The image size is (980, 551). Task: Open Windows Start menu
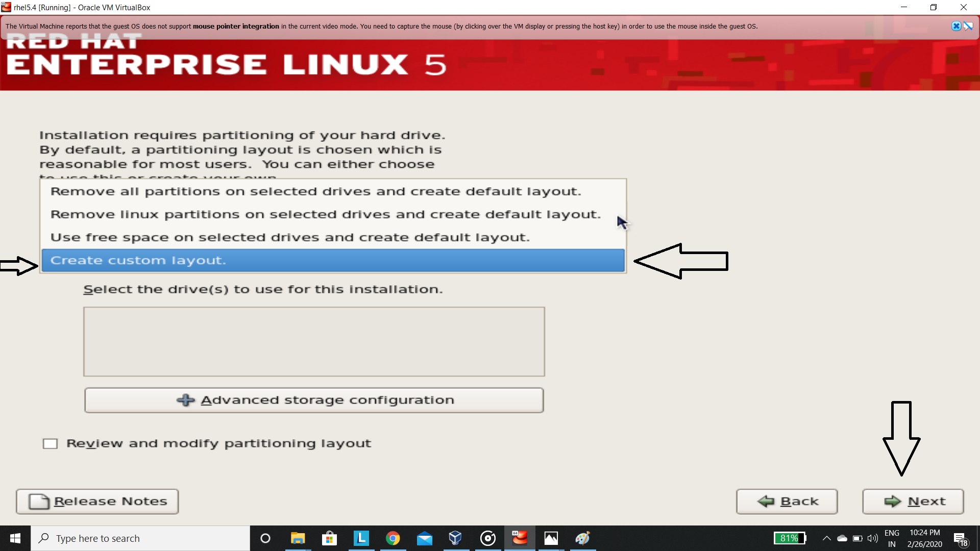point(15,538)
